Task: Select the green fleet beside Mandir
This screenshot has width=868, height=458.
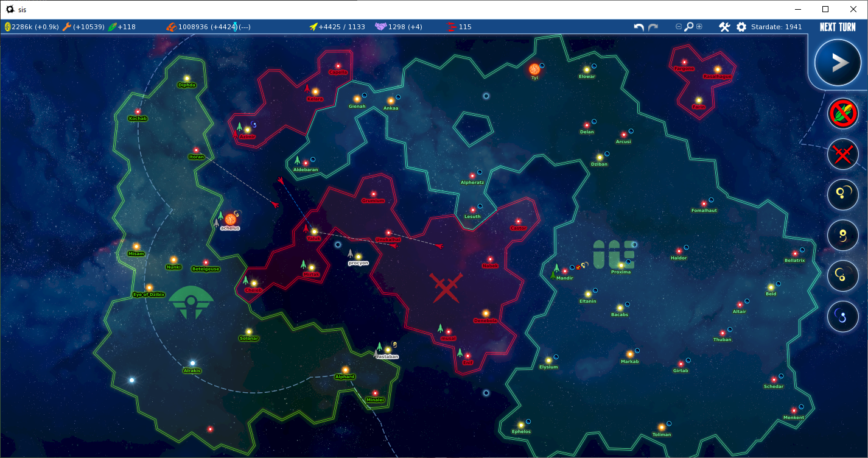Action: pyautogui.click(x=556, y=268)
